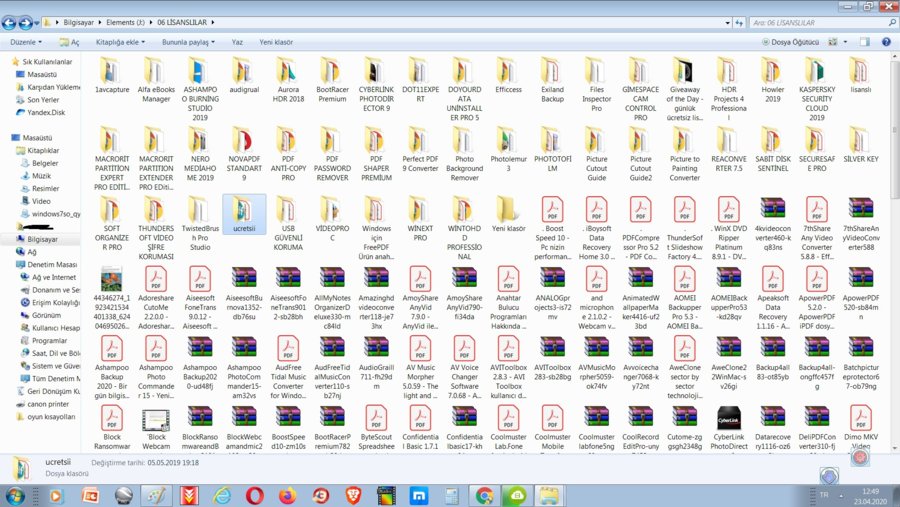Open the NOVAPDF STANDART 9 folder

244,154
